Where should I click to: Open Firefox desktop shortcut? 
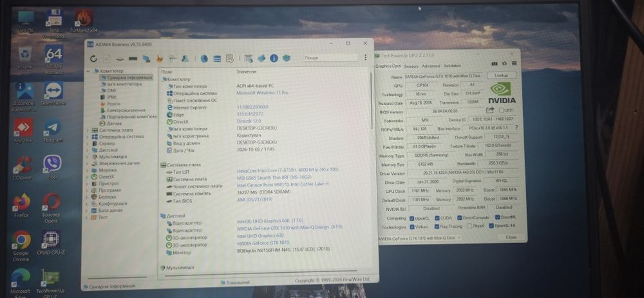[x=21, y=205]
